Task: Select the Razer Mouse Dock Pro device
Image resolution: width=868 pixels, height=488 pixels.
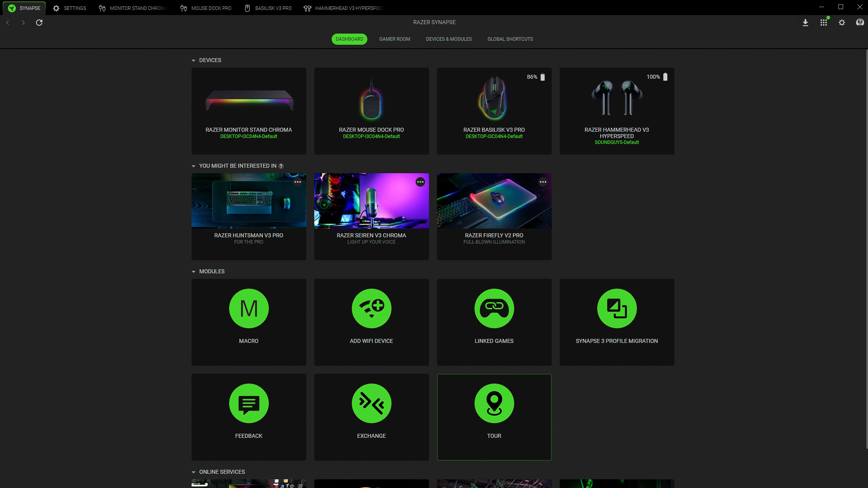Action: click(x=371, y=111)
